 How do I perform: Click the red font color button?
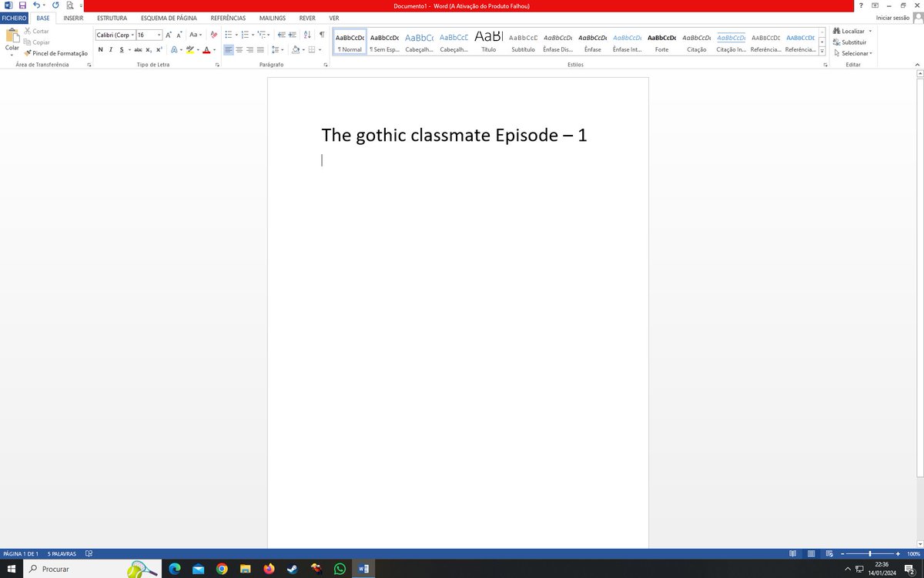tap(206, 49)
